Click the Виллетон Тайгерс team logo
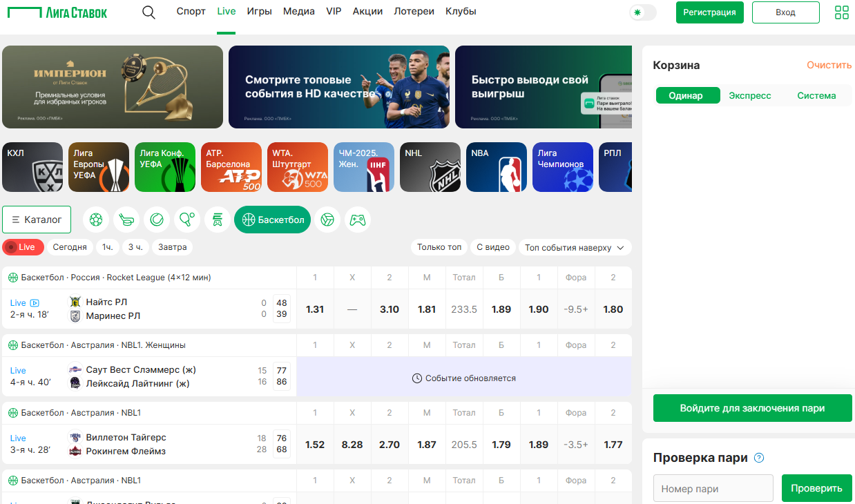Screen dimensions: 855x504 75,438
